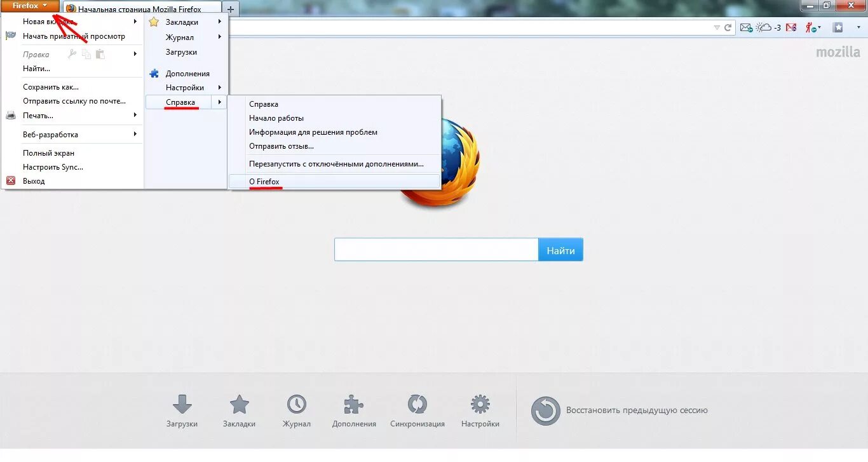
Task: Click the restore session circular arrow icon
Action: pos(546,411)
